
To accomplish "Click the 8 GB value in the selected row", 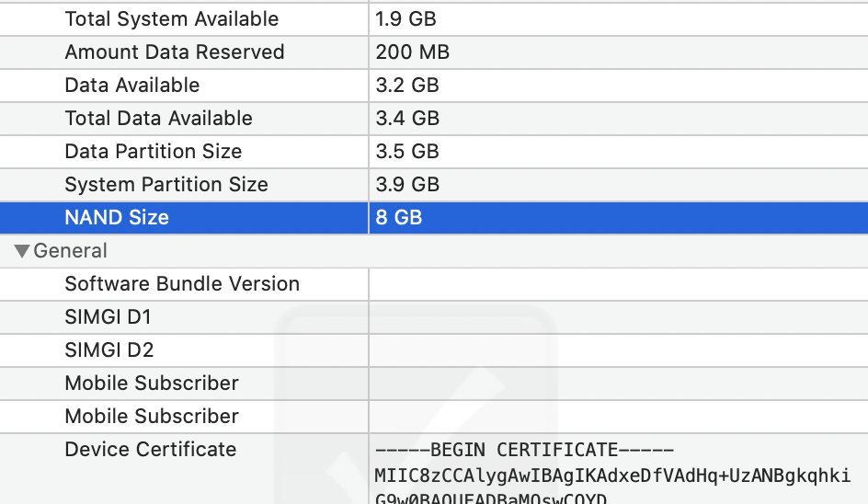I will coord(398,218).
